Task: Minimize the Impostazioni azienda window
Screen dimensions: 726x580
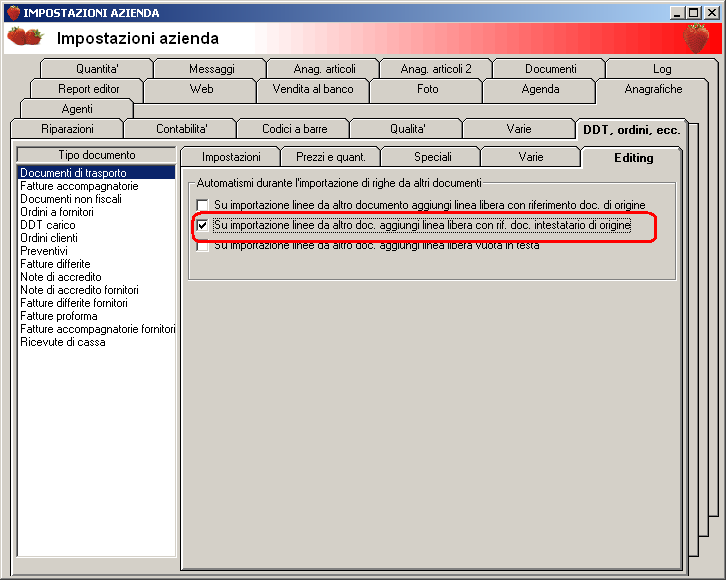Action: (x=677, y=13)
